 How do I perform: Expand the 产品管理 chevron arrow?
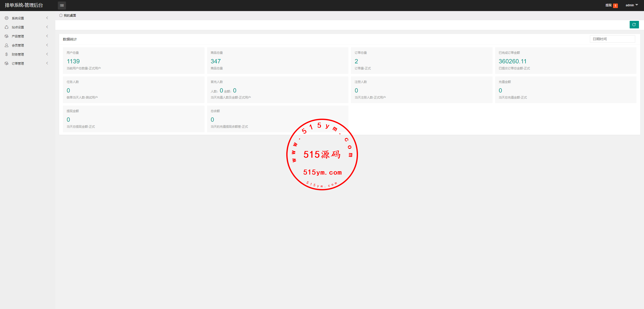[x=47, y=36]
